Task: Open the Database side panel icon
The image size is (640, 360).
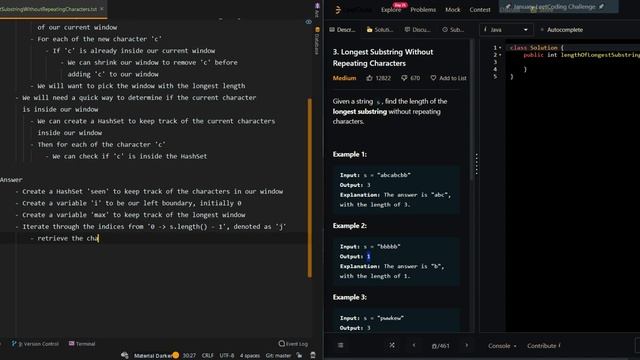Action: (317, 41)
